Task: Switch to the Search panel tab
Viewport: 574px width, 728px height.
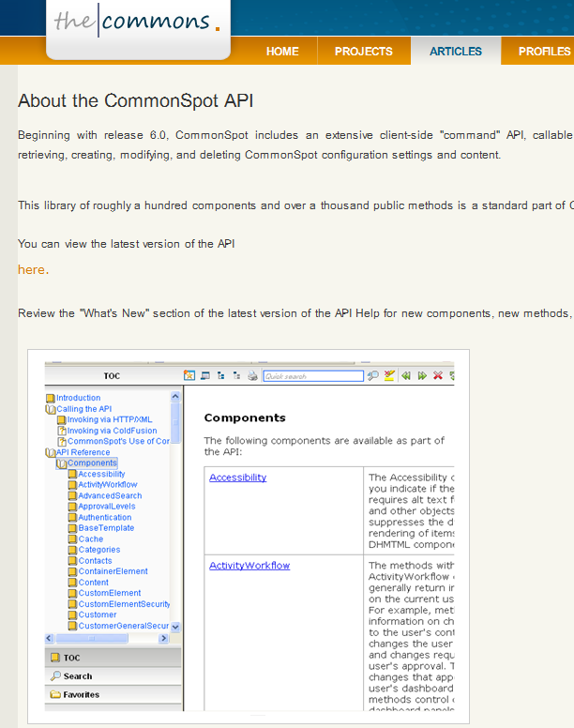Action: pos(113,676)
